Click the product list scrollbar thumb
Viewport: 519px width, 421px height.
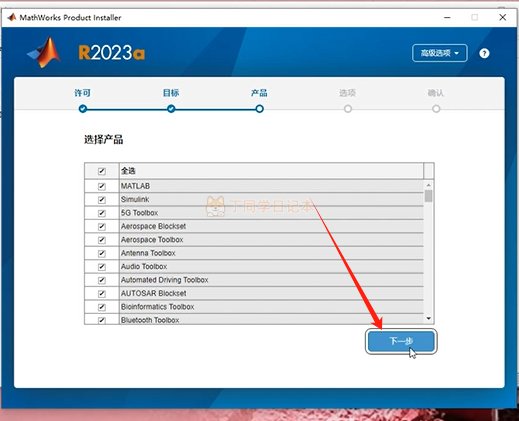429,196
